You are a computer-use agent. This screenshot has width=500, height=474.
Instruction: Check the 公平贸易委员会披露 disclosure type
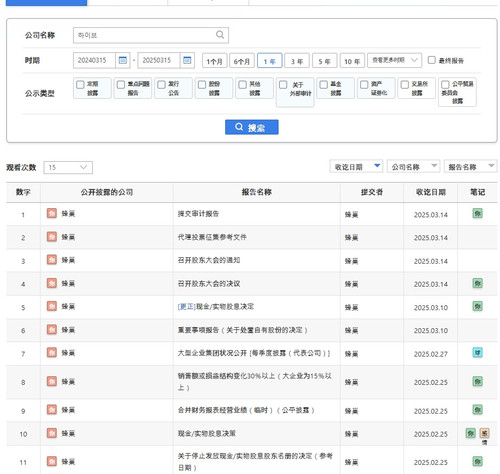(445, 85)
